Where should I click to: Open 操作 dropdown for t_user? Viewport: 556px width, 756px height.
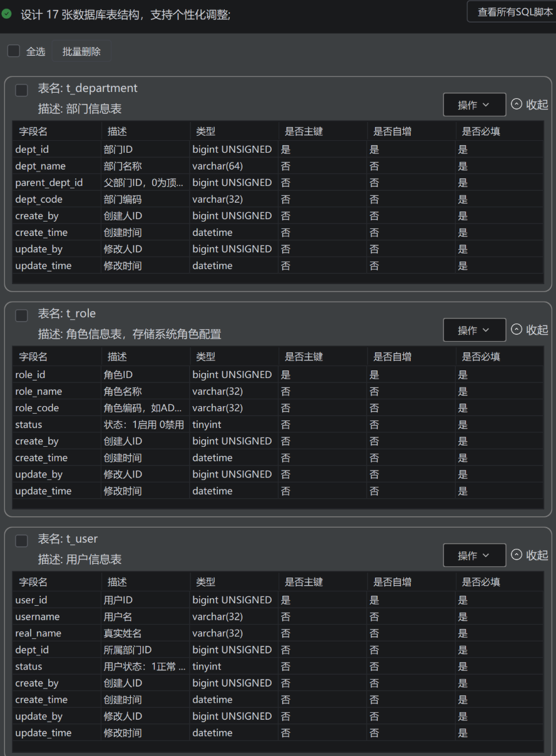click(474, 555)
